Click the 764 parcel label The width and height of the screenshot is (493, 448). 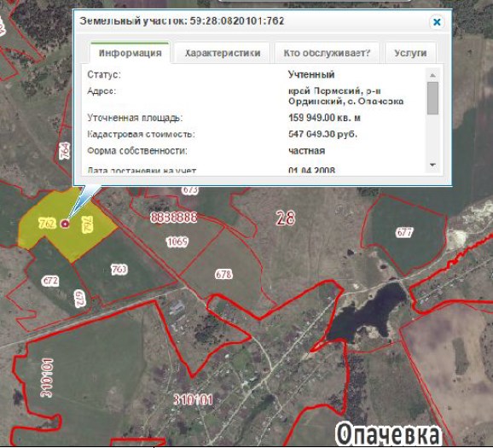click(x=65, y=151)
